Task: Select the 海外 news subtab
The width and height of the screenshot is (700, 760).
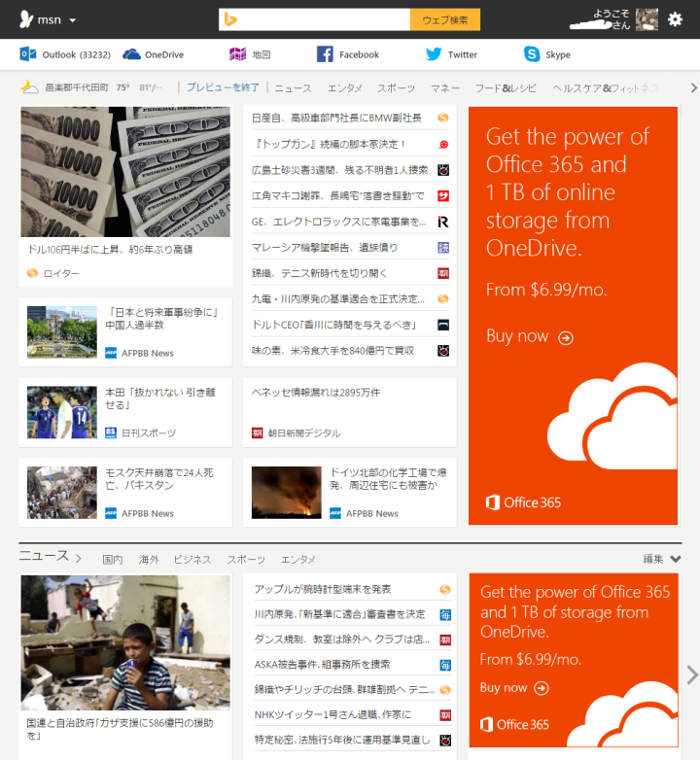Action: click(x=149, y=560)
